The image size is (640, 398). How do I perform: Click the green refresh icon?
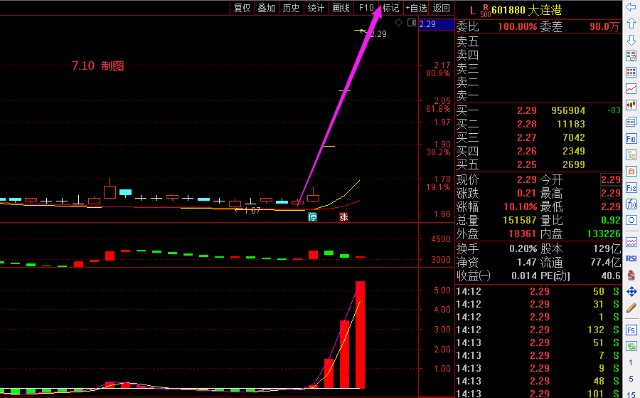click(631, 346)
